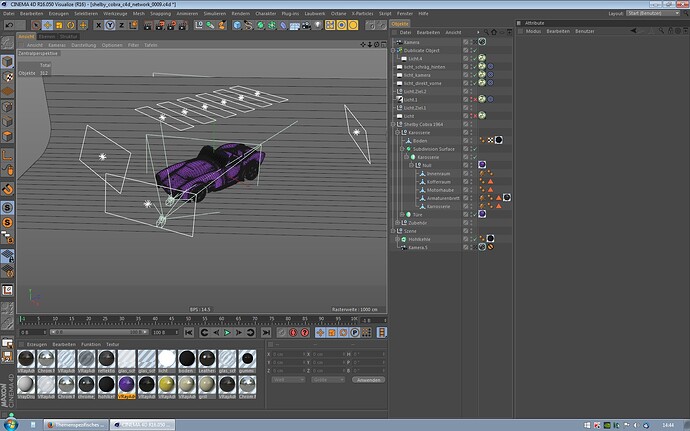
Task: Open viewport Kameras menu
Action: tap(57, 45)
